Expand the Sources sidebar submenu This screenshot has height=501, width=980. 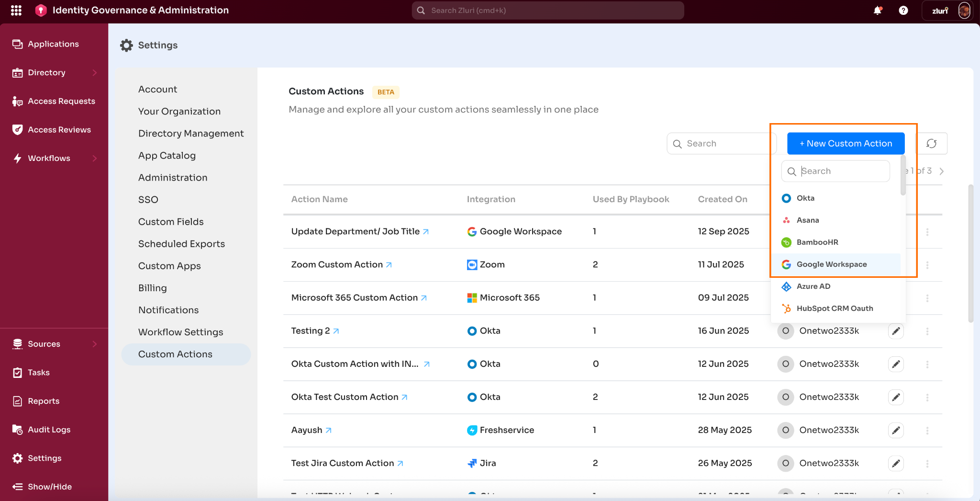pos(95,344)
